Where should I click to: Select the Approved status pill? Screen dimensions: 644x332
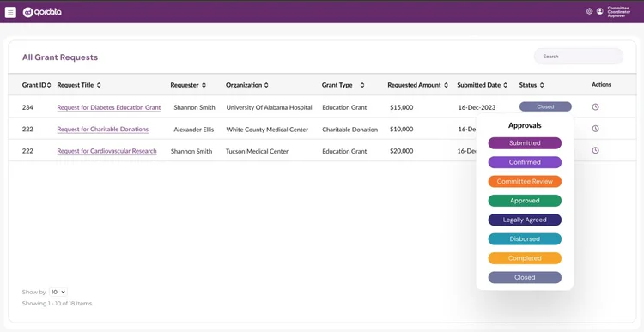[x=525, y=201]
